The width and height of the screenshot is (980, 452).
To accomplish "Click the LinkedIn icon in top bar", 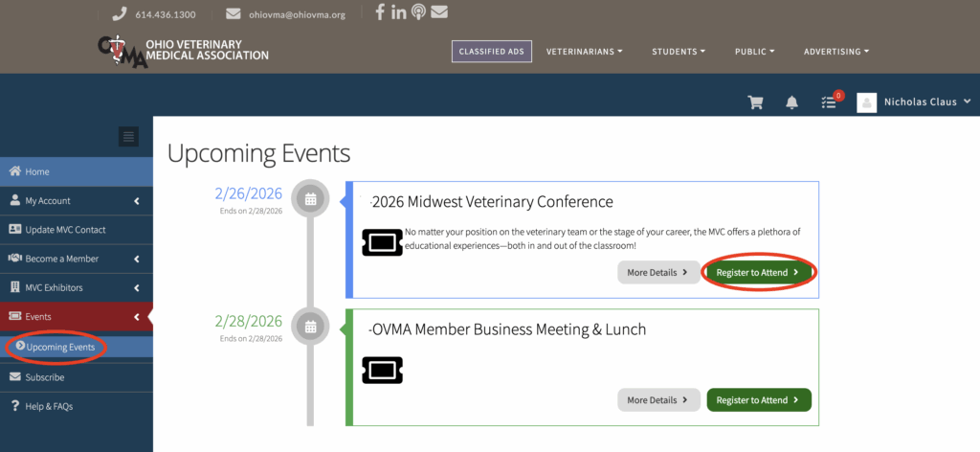I will 398,12.
